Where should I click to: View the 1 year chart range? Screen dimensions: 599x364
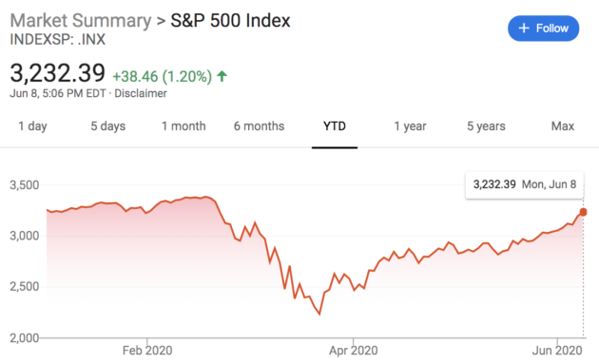[x=410, y=126]
